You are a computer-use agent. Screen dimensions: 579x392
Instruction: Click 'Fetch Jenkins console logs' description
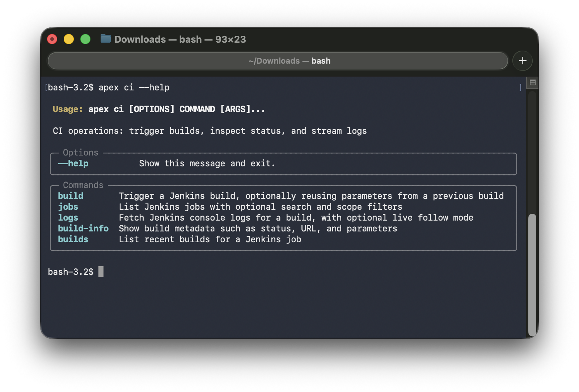tap(296, 217)
